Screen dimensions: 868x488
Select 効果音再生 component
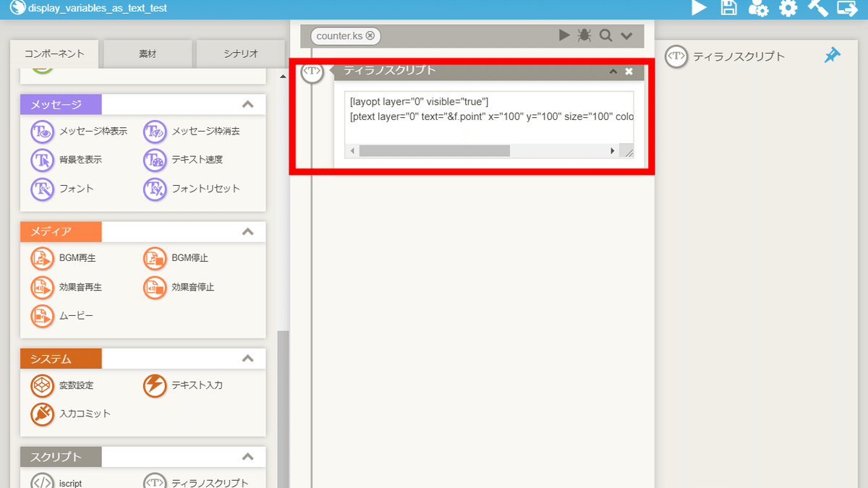67,287
